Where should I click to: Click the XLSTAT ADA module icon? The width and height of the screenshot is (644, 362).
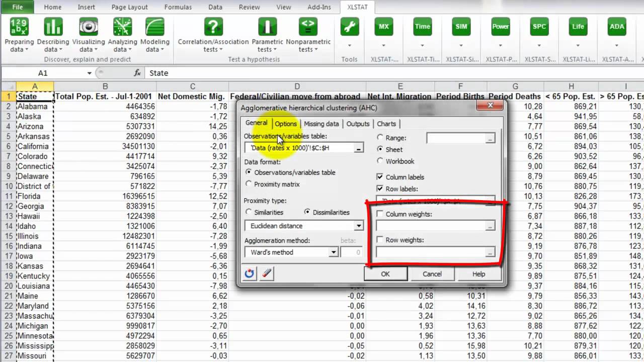coord(617,27)
